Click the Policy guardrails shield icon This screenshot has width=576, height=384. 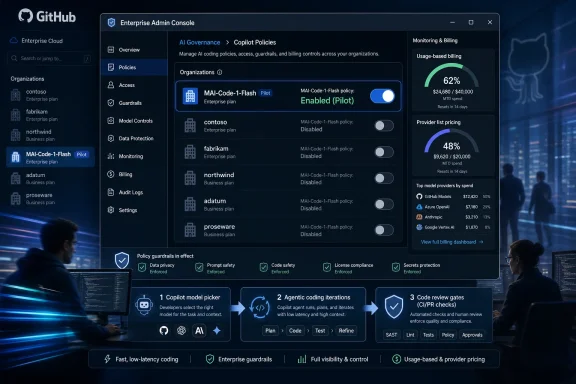click(122, 260)
